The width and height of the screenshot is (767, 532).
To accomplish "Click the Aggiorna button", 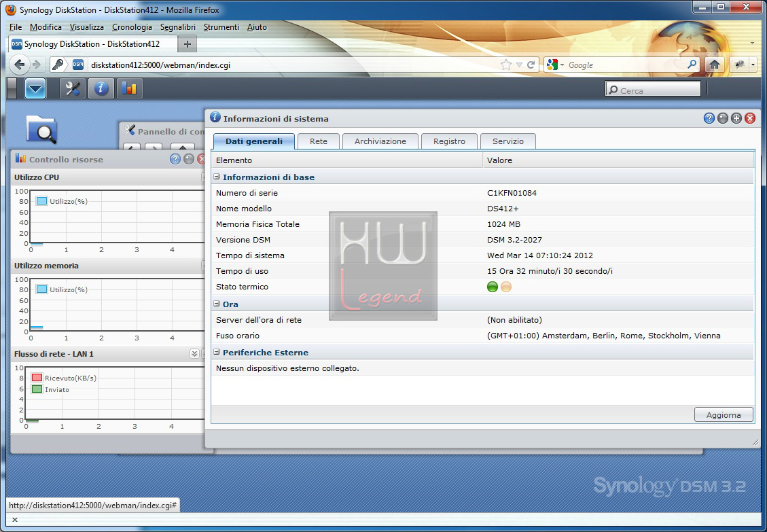I will pos(724,414).
